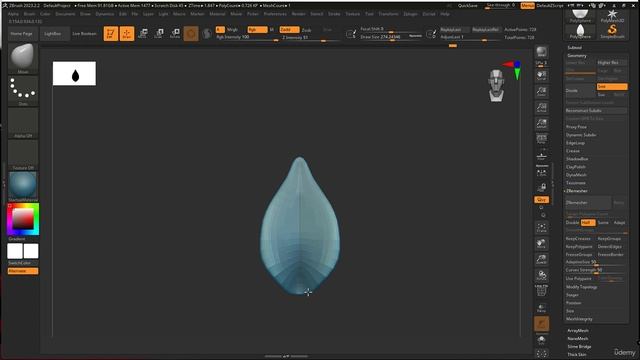Toggle the Zadd button
This screenshot has height=360, width=640.
(289, 30)
